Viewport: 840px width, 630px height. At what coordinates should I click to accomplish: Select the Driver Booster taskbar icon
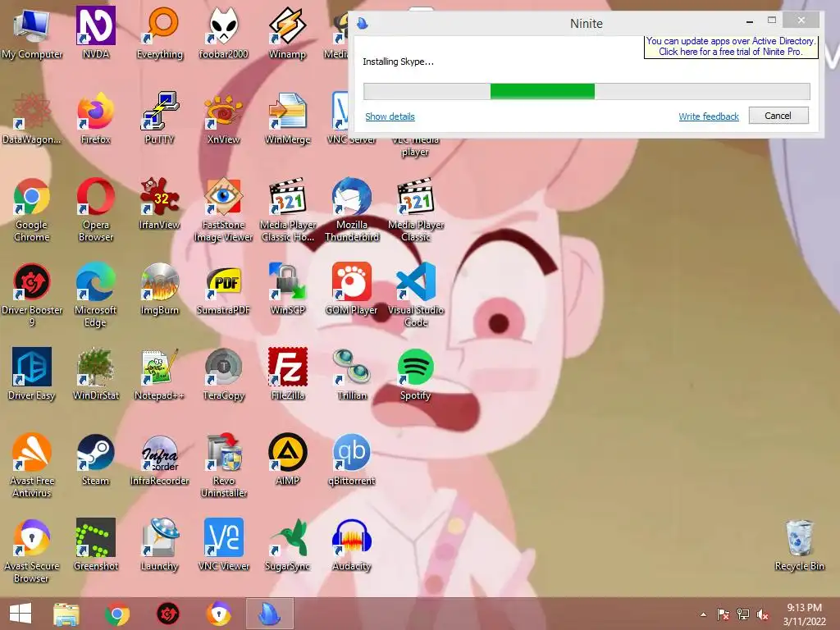[x=167, y=614]
